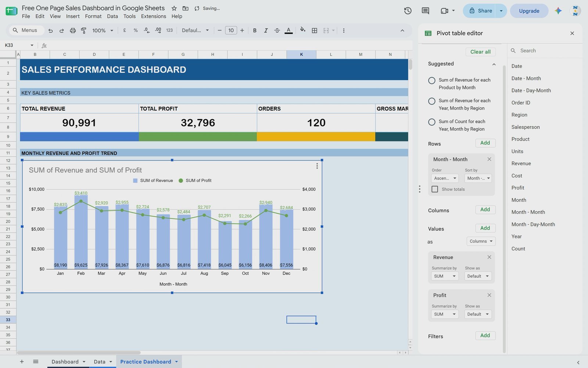Toggle italic formatting

pos(266,31)
